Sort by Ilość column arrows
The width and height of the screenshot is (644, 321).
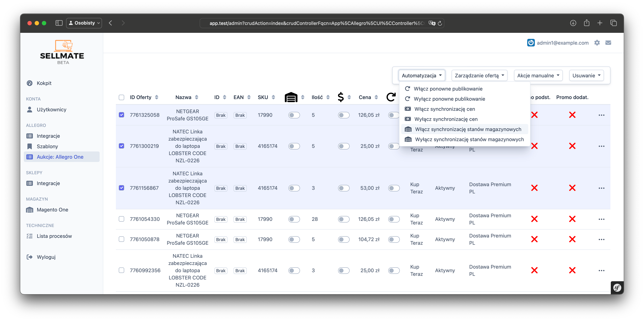pyautogui.click(x=328, y=97)
